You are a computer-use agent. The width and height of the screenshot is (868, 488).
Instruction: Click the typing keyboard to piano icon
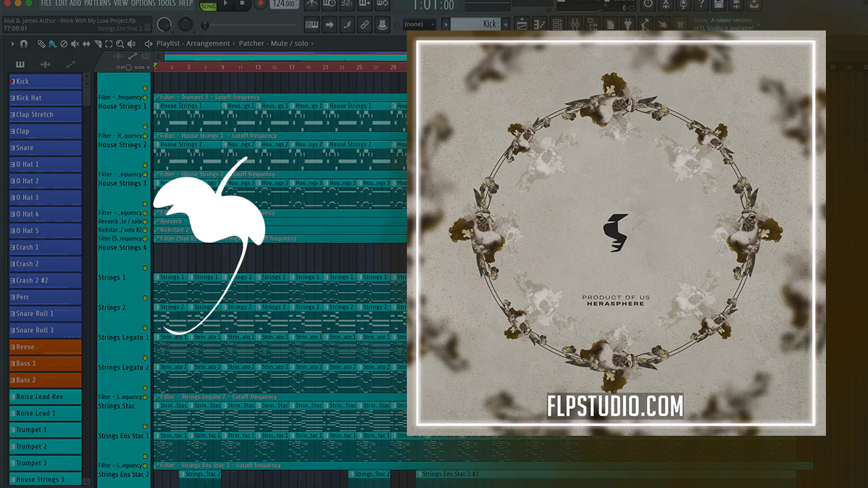312,24
